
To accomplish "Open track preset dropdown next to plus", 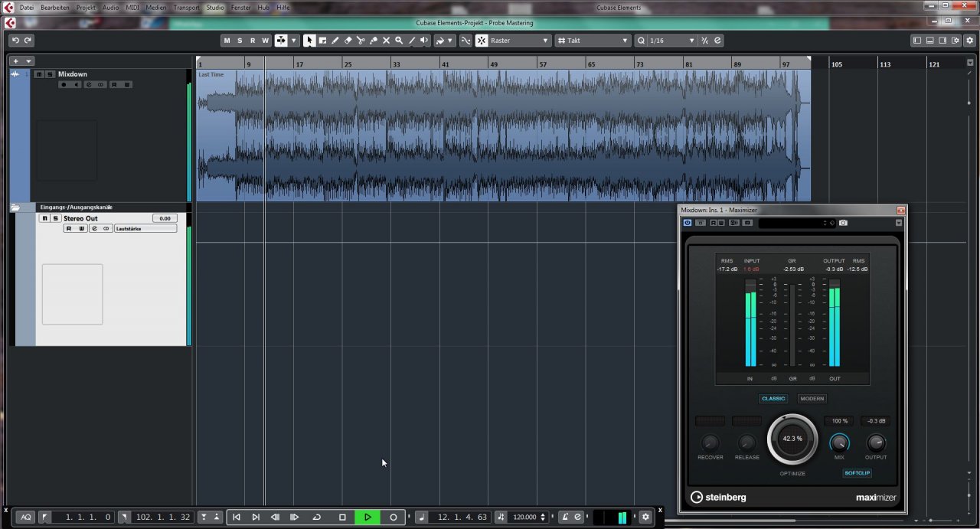I will [x=29, y=61].
